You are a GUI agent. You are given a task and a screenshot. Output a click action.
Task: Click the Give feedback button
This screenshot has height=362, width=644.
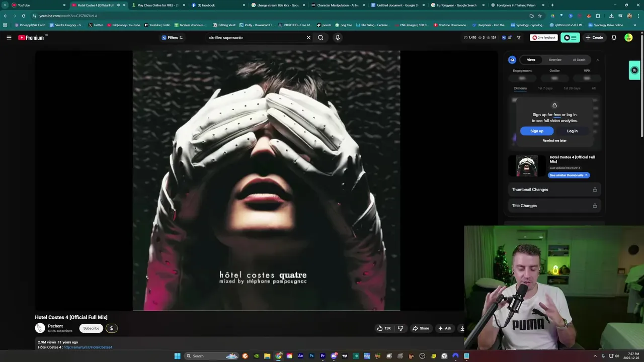(x=544, y=38)
